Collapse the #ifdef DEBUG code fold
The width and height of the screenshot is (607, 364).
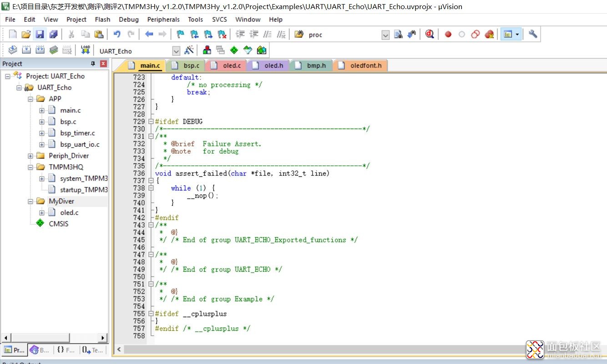tap(151, 122)
